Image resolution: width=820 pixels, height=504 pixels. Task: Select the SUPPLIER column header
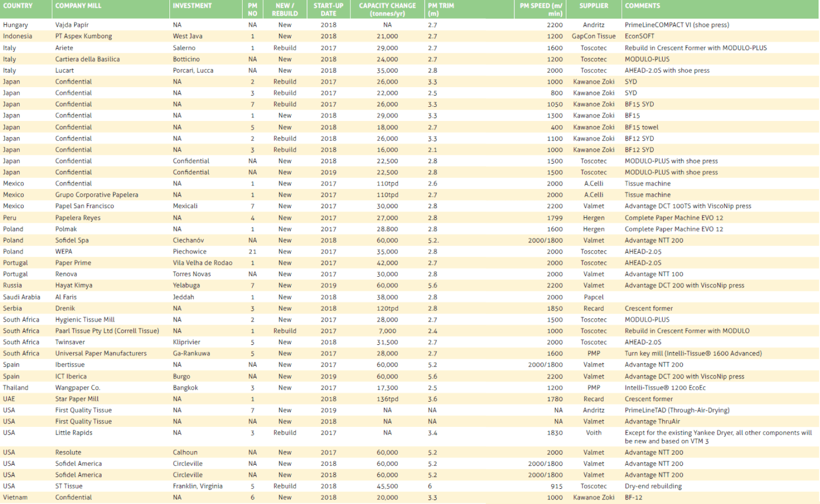click(594, 6)
